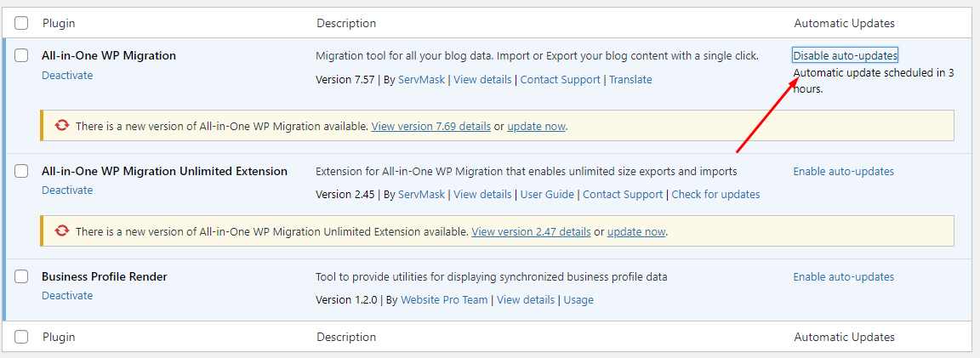Check the All-in-One WP Migration plugin checkbox
The height and width of the screenshot is (358, 980).
click(22, 56)
